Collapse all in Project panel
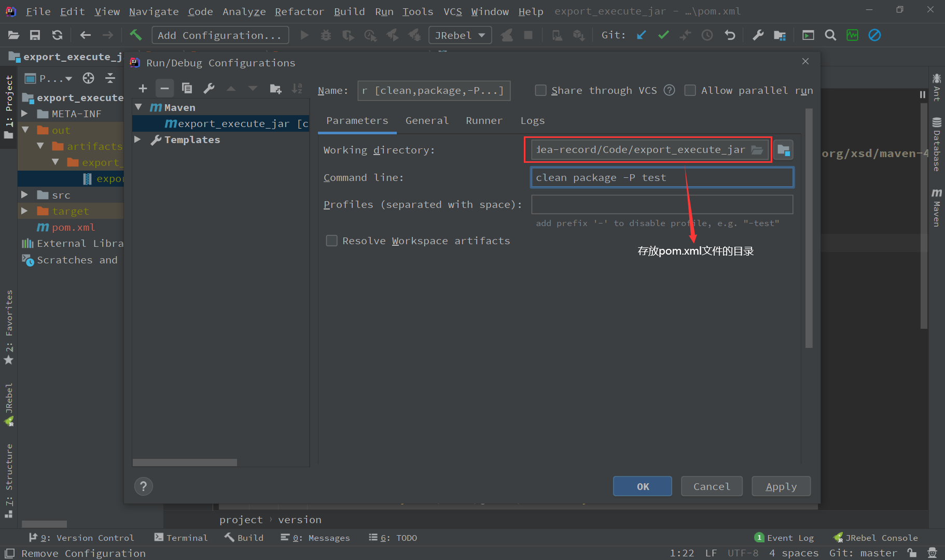Screen dimensions: 945x560 110,78
